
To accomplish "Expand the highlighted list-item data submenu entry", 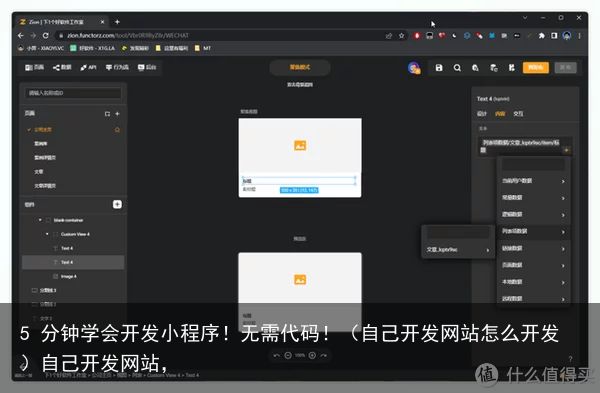I will pos(533,232).
